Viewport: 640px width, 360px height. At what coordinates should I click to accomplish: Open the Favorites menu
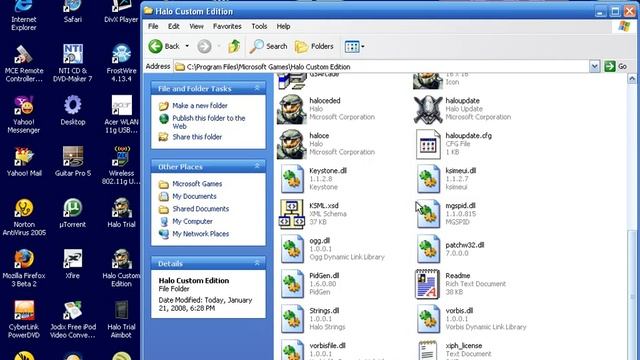tap(227, 26)
